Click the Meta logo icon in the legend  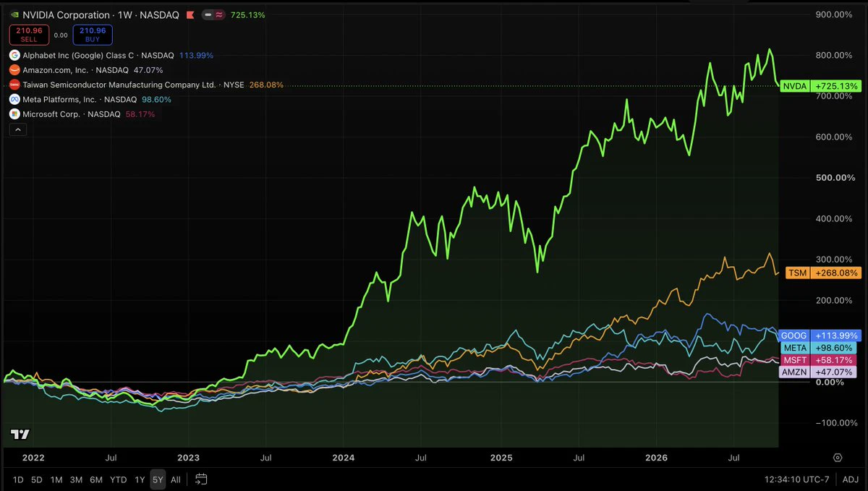tap(14, 99)
